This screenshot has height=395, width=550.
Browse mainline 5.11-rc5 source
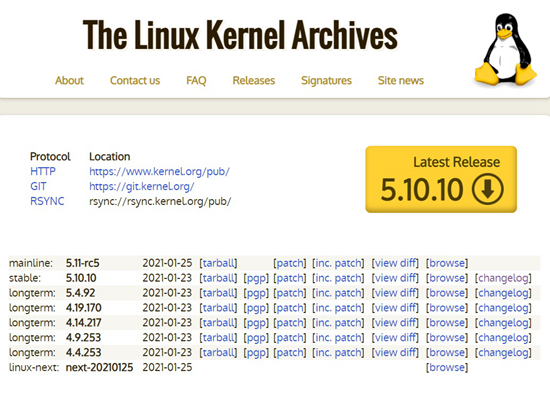(447, 263)
